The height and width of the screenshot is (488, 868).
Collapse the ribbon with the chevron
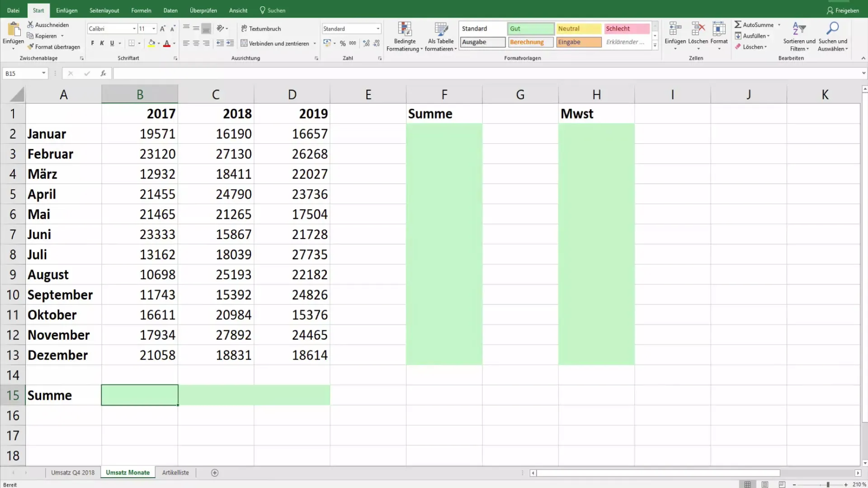(x=863, y=58)
